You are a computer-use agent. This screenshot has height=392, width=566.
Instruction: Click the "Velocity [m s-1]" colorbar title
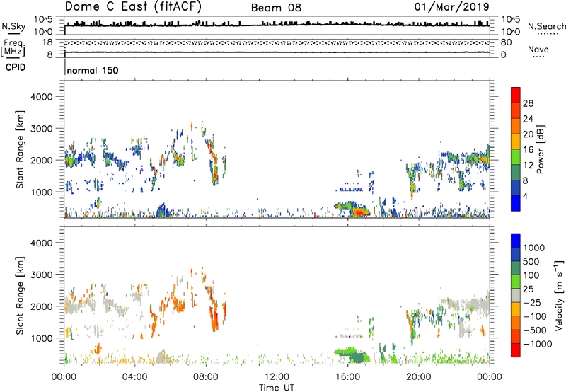[x=559, y=295]
